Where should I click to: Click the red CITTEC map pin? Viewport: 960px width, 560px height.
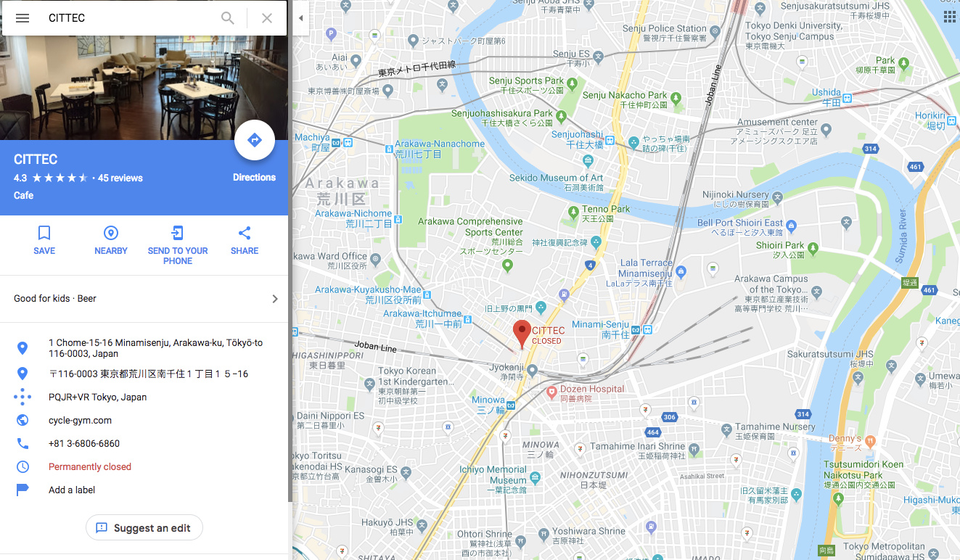pos(522,334)
